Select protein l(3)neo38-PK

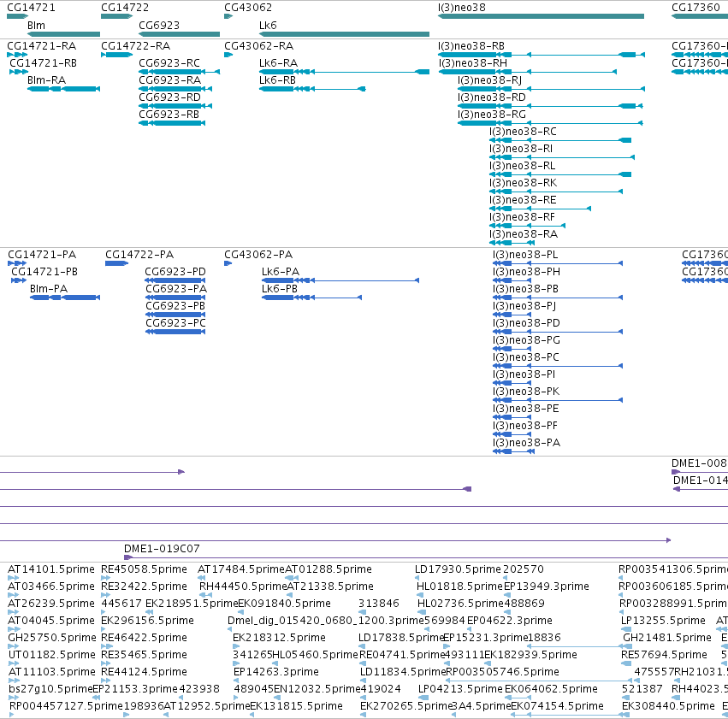[526, 392]
